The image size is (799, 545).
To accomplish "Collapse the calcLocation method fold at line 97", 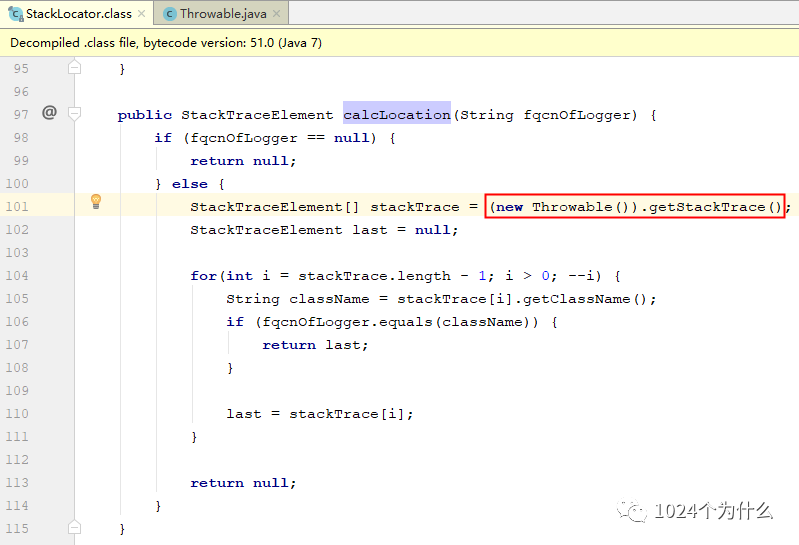I will tap(74, 113).
